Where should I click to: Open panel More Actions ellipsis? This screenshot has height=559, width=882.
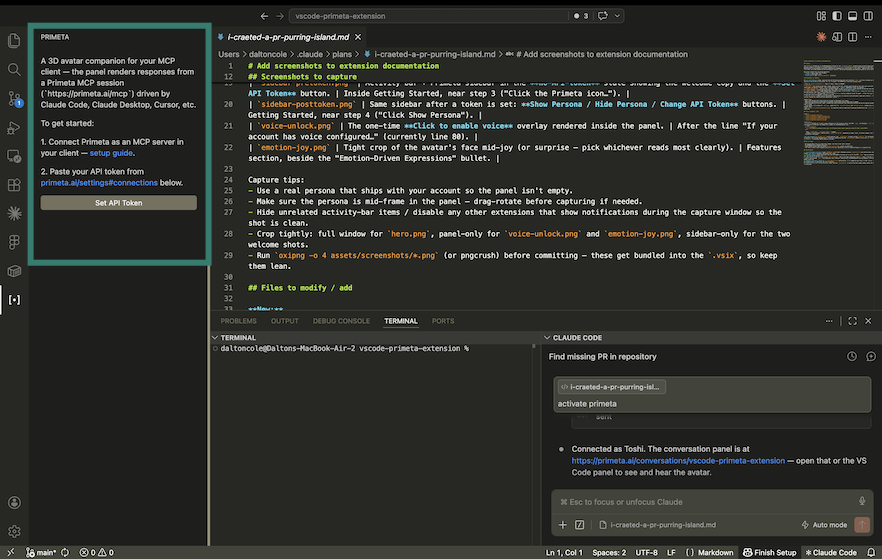pyautogui.click(x=829, y=321)
